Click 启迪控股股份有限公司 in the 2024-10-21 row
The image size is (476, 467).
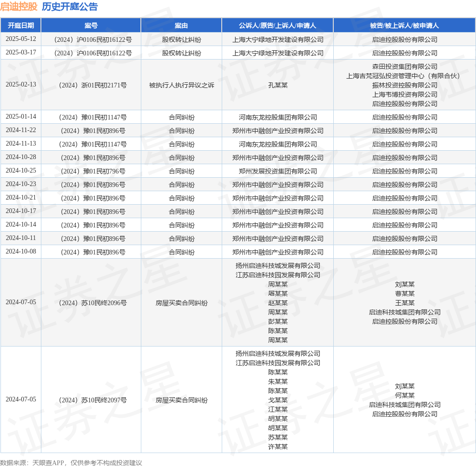[x=405, y=199]
